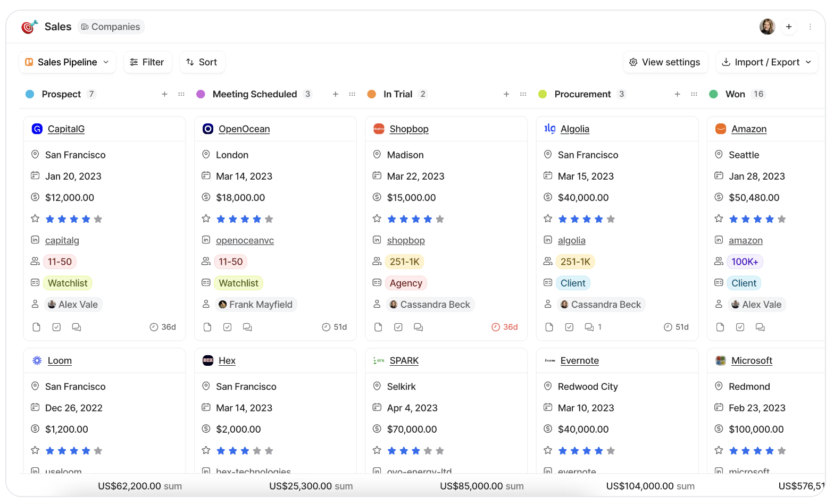Click the Sales target app icon
Image resolution: width=834 pixels, height=504 pixels.
tap(30, 27)
